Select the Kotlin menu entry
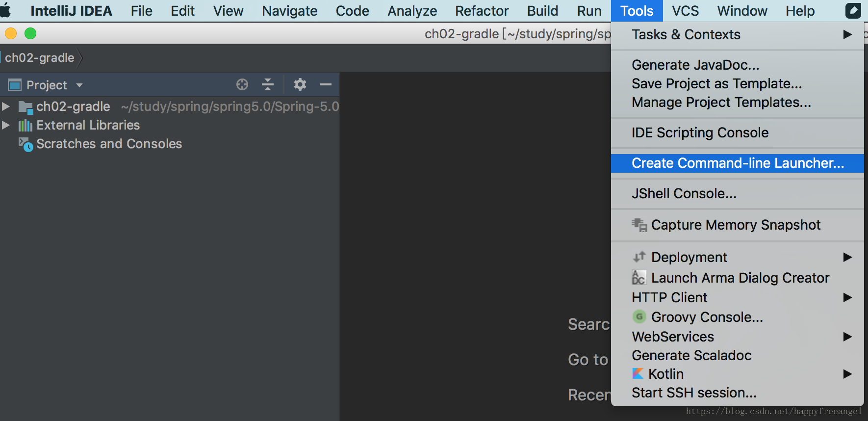Viewport: 868px width, 421px height. point(738,374)
